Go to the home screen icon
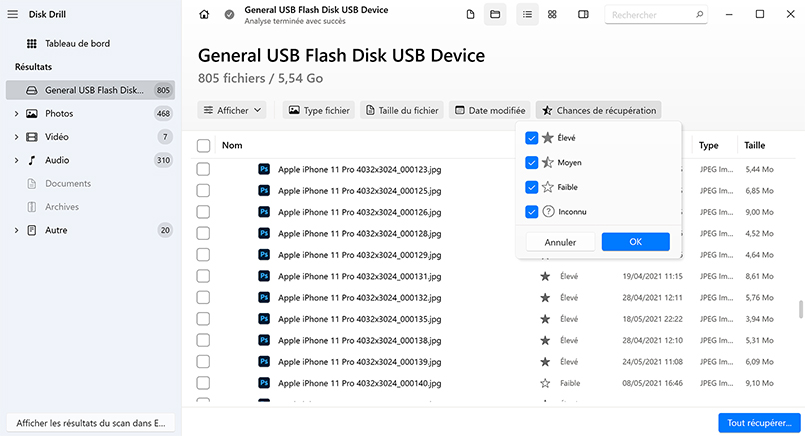The image size is (805, 436). pyautogui.click(x=205, y=15)
